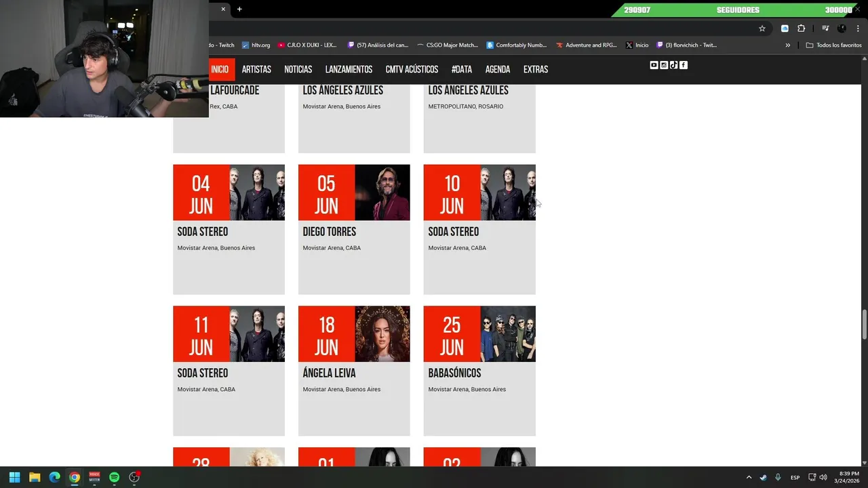Open the NOTICIAS menu item

pos(298,69)
